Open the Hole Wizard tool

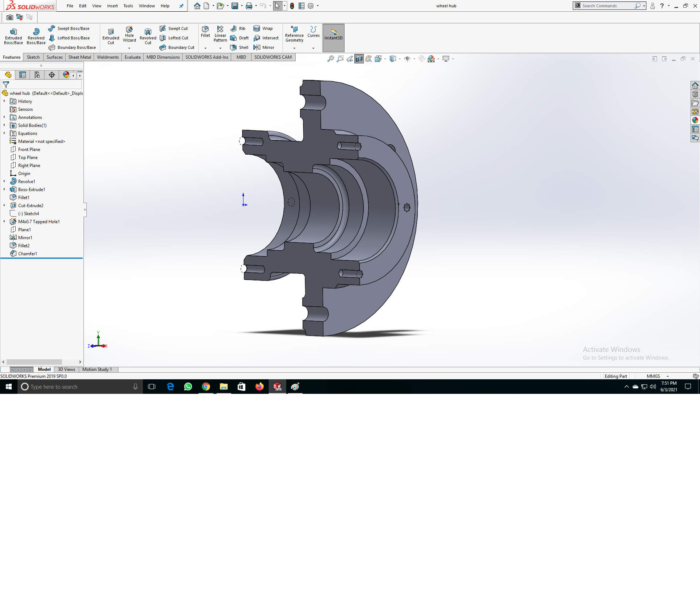click(x=129, y=34)
